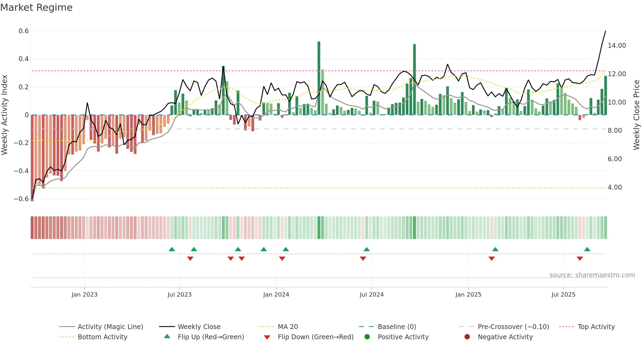The width and height of the screenshot is (644, 362).
Task: Click the 4.00 price axis tick
Action: (615, 187)
